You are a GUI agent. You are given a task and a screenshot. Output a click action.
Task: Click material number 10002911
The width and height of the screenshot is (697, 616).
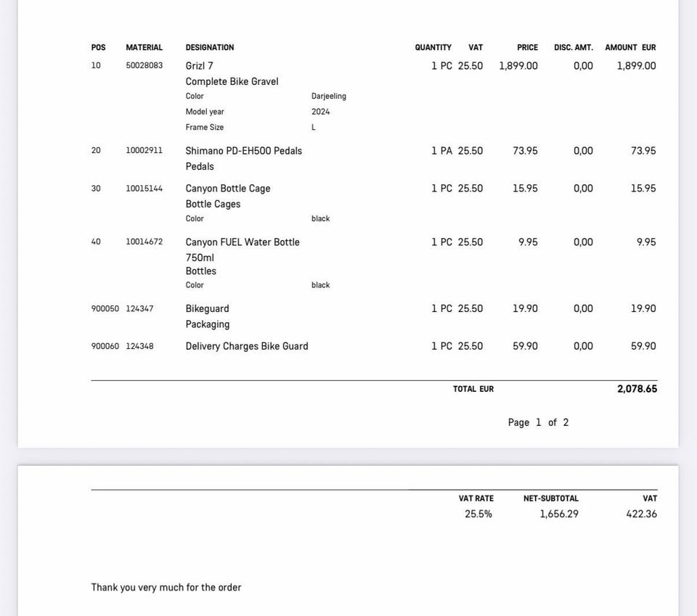(144, 150)
